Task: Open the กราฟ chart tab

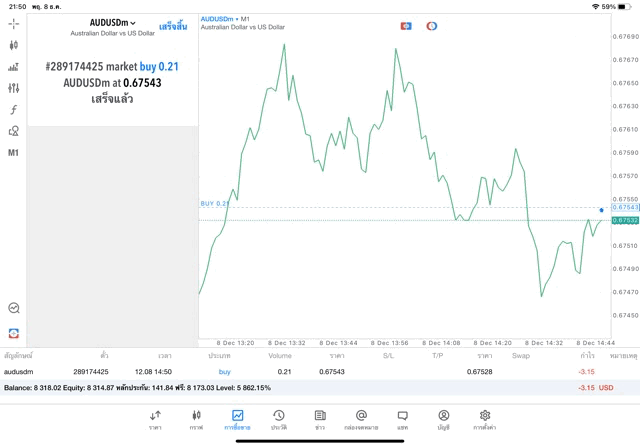Action: pos(196,420)
